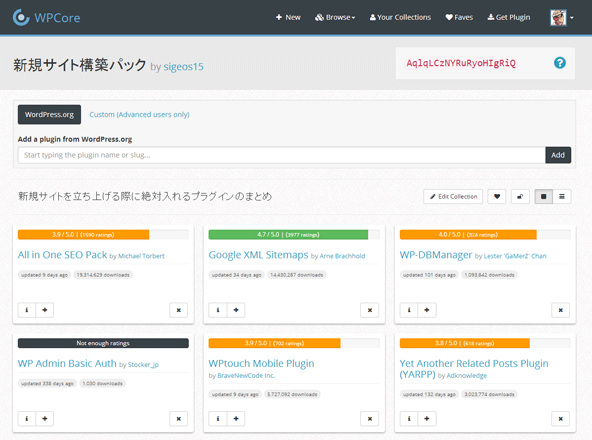This screenshot has width=592, height=440.
Task: Open All in One SEO Pack link
Action: 62,255
